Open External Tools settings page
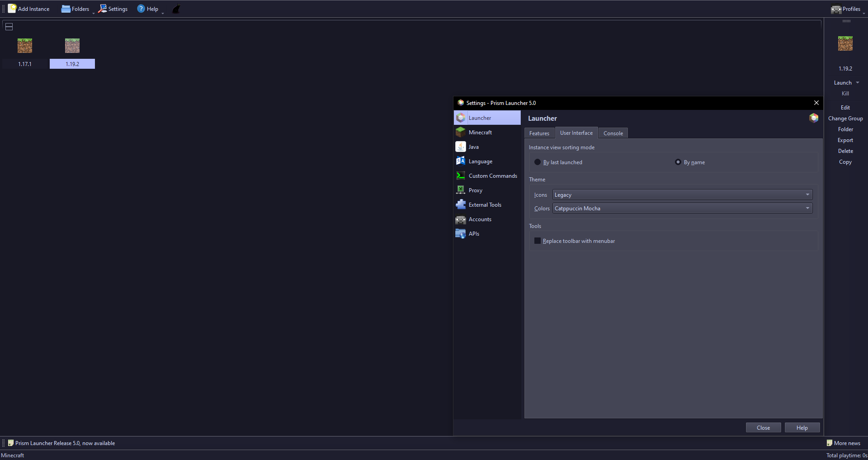This screenshot has height=460, width=868. tap(487, 204)
